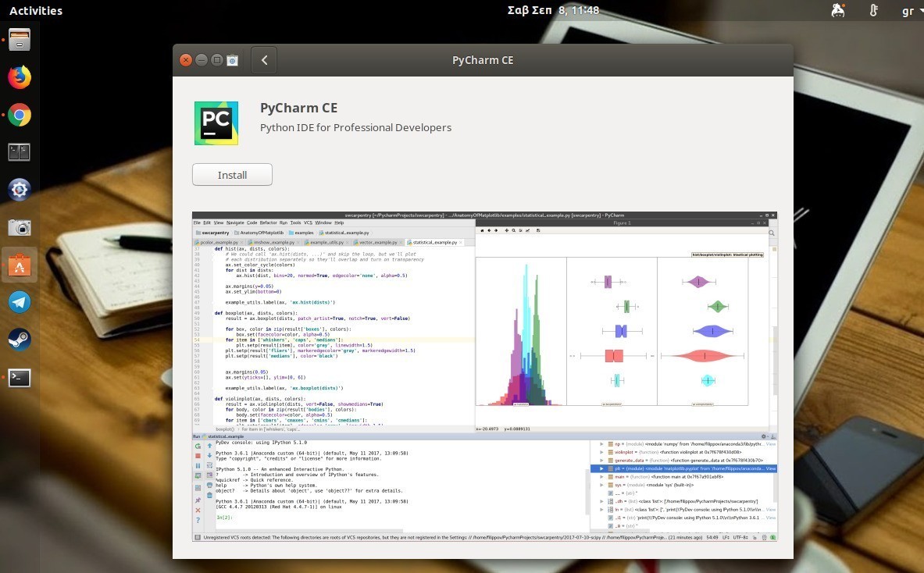Click the back arrow in Ubuntu Software
The width and height of the screenshot is (924, 573).
click(263, 59)
